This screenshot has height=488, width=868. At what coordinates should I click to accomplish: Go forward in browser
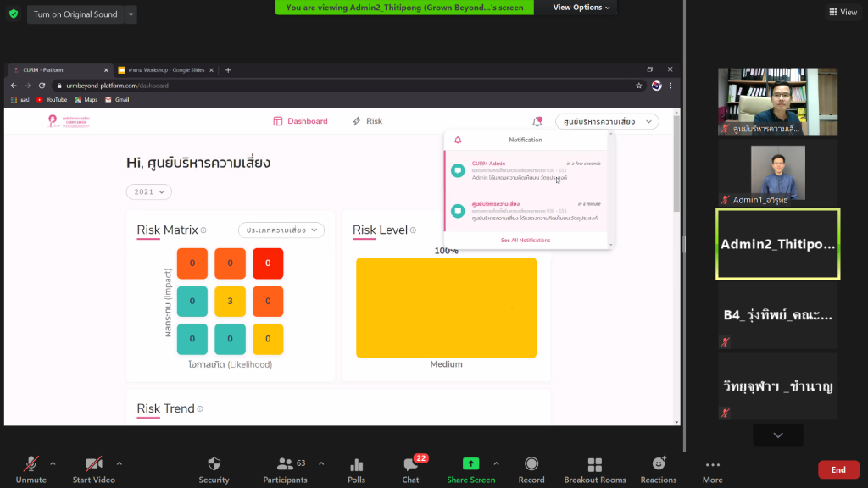coord(28,86)
